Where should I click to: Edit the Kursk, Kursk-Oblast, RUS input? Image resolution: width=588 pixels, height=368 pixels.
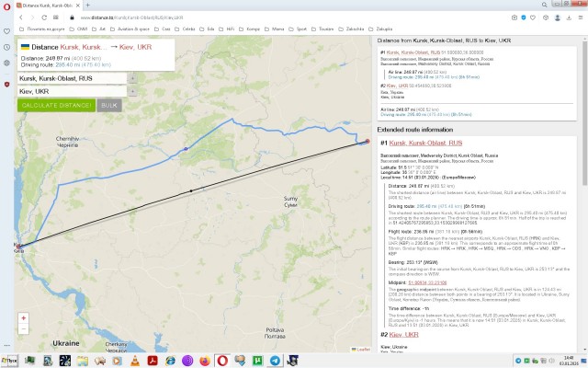point(72,78)
